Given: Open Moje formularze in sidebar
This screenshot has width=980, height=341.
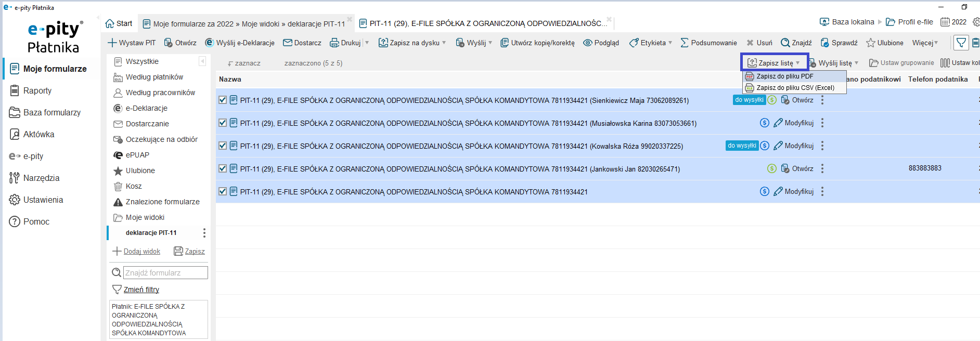Looking at the screenshot, I should tap(48, 69).
